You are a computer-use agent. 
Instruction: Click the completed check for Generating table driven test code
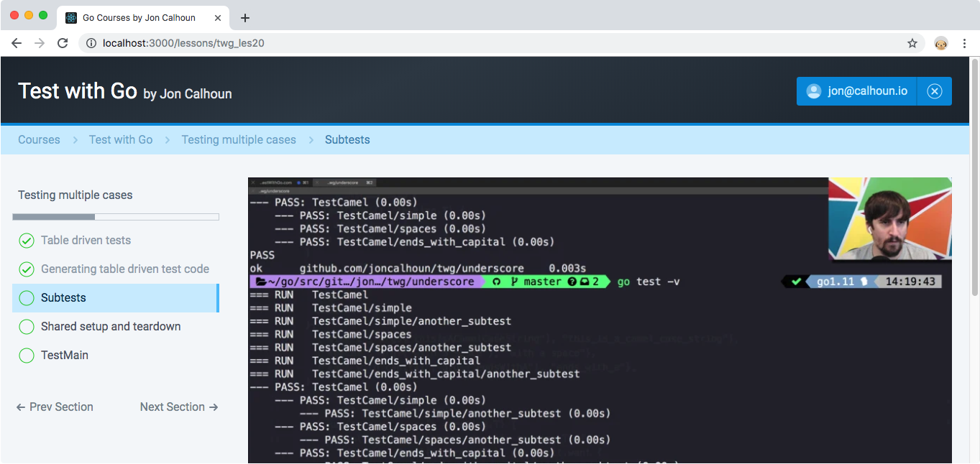(27, 269)
